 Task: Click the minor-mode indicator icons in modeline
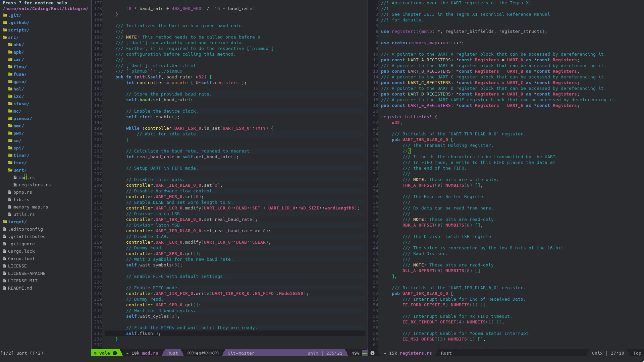click(203, 353)
